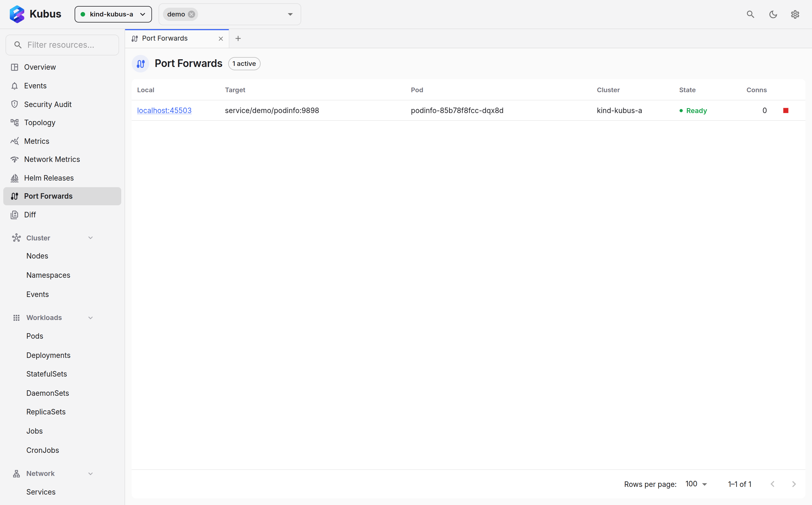Toggle dark mode moon icon
The image size is (812, 505).
[773, 14]
